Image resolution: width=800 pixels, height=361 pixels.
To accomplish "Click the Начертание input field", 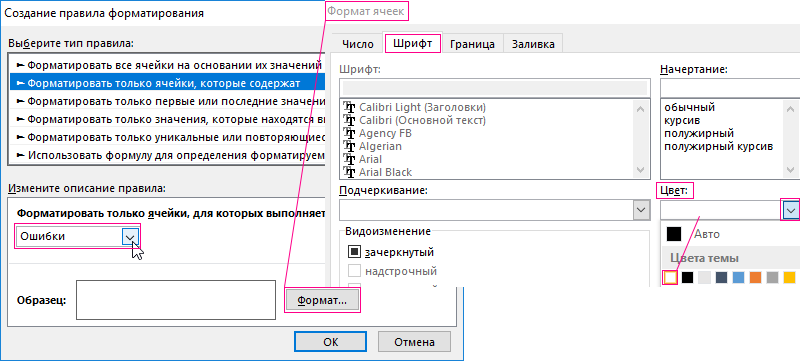I will coord(730,87).
